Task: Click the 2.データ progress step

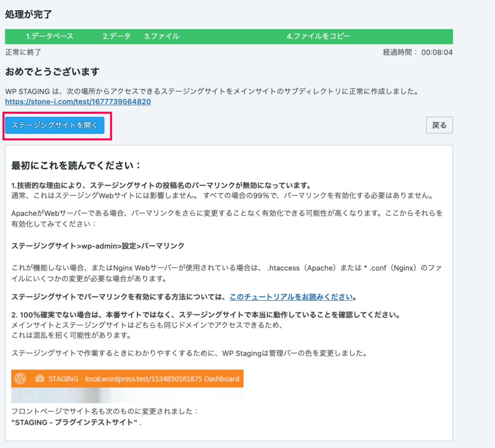Action: coord(116,36)
